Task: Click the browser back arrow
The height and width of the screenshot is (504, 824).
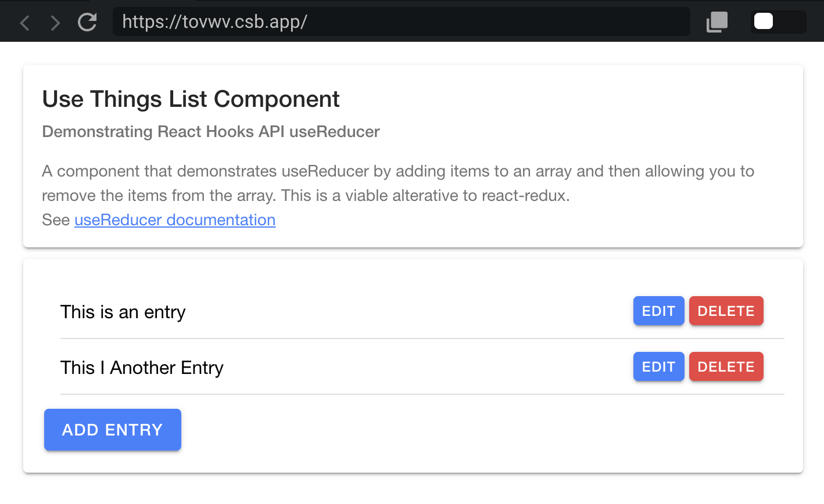Action: [25, 23]
